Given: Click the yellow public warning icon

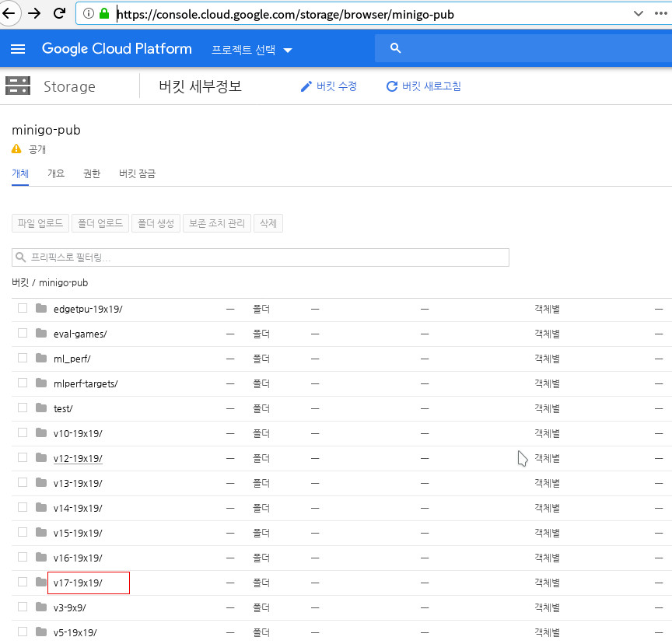Looking at the screenshot, I should pyautogui.click(x=16, y=149).
